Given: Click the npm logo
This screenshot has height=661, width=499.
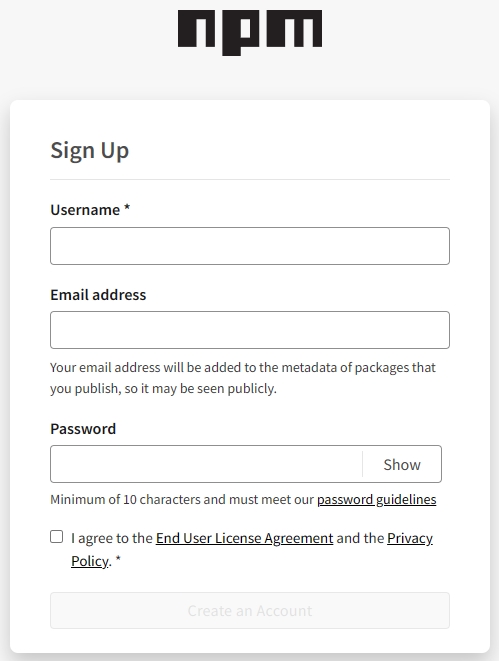Looking at the screenshot, I should tap(250, 32).
